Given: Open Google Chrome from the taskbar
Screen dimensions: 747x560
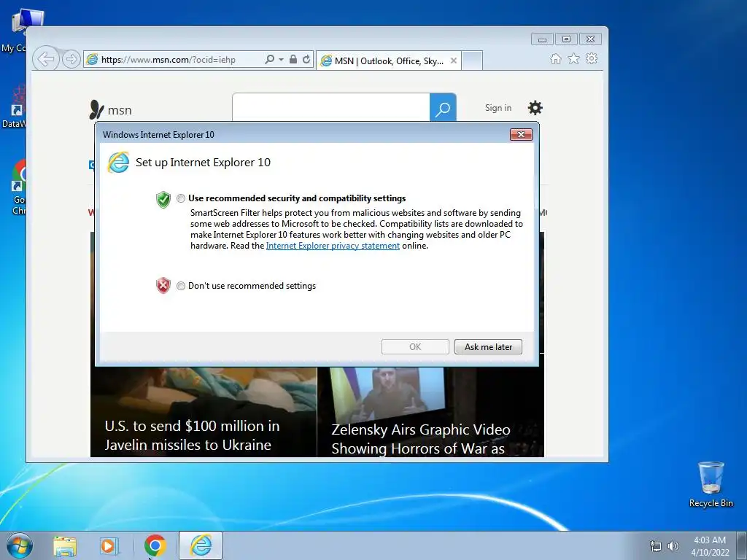Looking at the screenshot, I should [155, 545].
